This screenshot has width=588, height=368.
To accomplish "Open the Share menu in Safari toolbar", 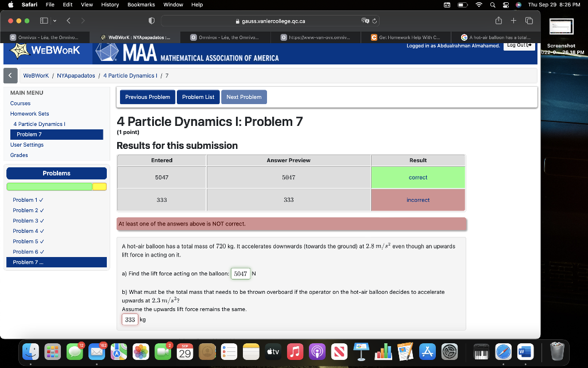I will [499, 20].
